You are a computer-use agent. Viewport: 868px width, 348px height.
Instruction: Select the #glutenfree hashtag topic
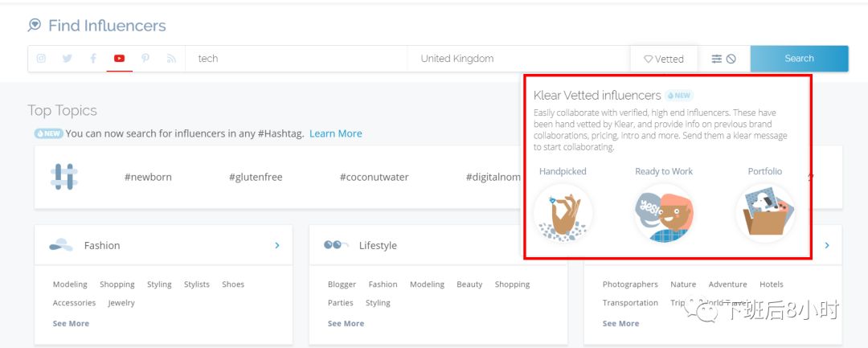pyautogui.click(x=256, y=177)
